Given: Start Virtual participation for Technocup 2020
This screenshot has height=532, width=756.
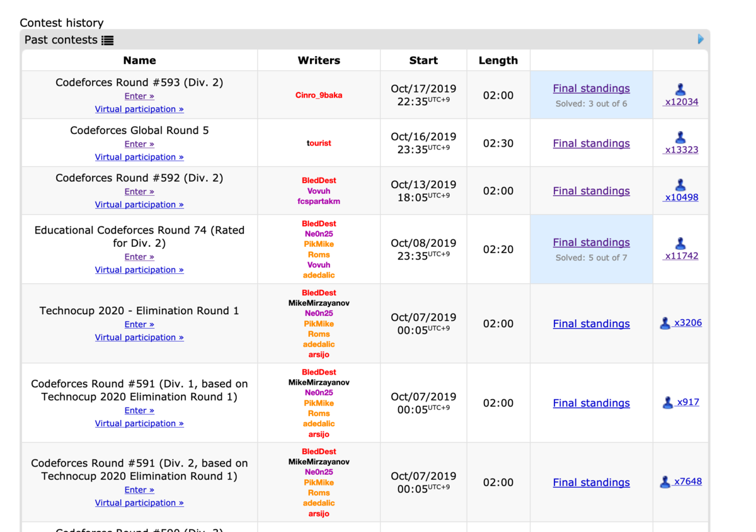Looking at the screenshot, I should pos(139,337).
